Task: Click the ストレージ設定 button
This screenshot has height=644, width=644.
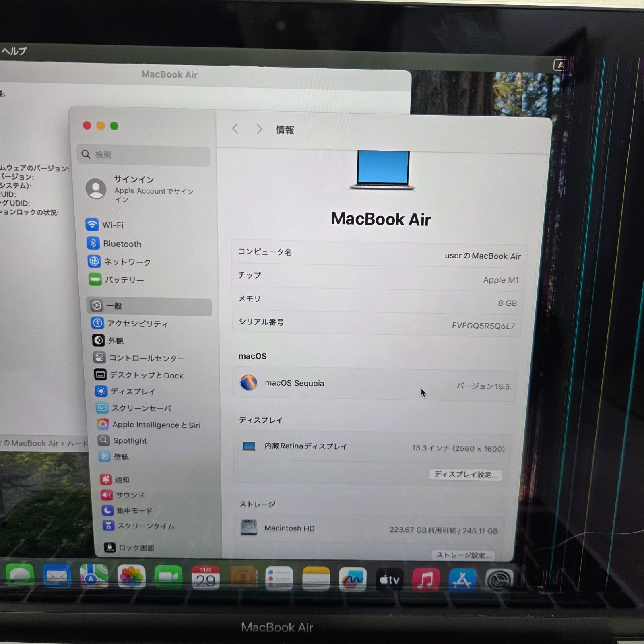Action: click(x=464, y=555)
